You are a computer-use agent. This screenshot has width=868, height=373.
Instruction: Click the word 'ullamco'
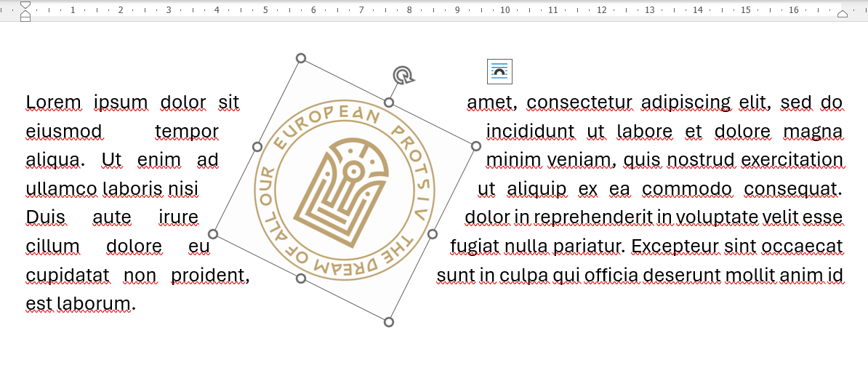coord(63,189)
